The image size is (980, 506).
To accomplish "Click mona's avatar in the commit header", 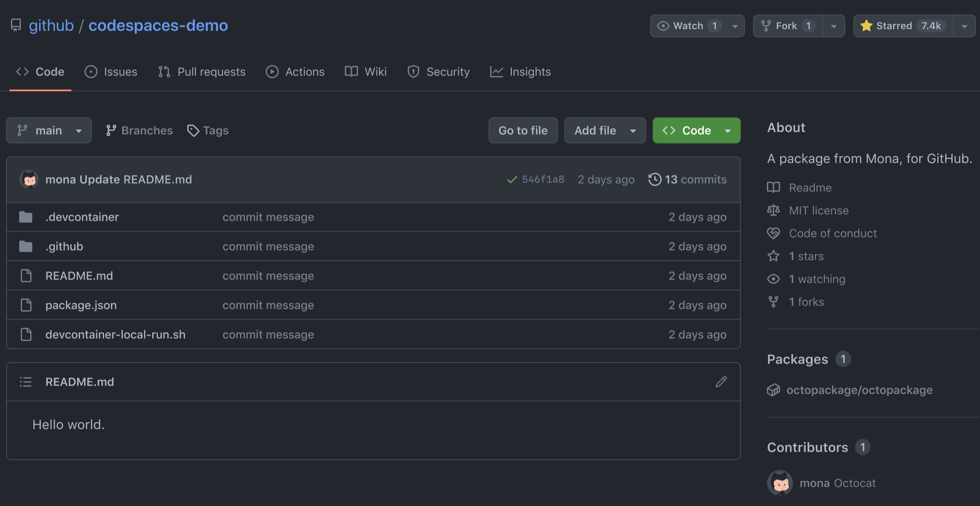I will coord(29,180).
